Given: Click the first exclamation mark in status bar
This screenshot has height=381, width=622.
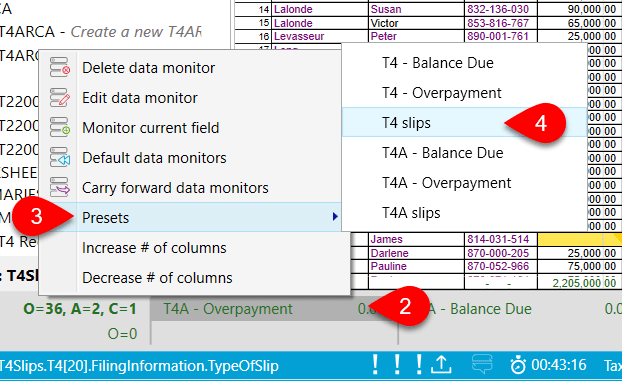Looking at the screenshot, I should (x=375, y=364).
